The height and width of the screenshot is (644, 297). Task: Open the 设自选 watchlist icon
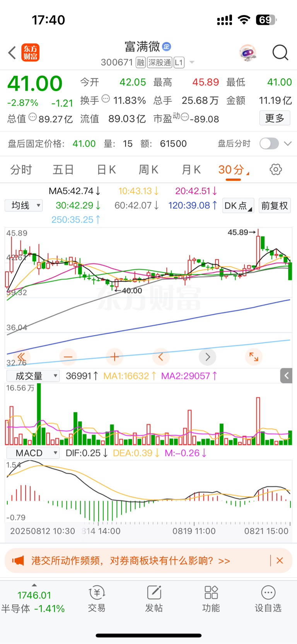[x=268, y=599]
